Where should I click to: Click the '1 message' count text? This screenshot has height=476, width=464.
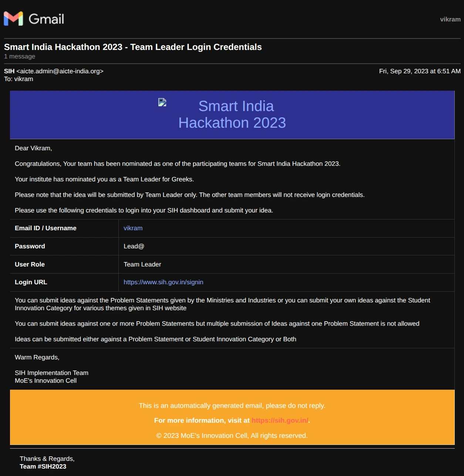(20, 56)
